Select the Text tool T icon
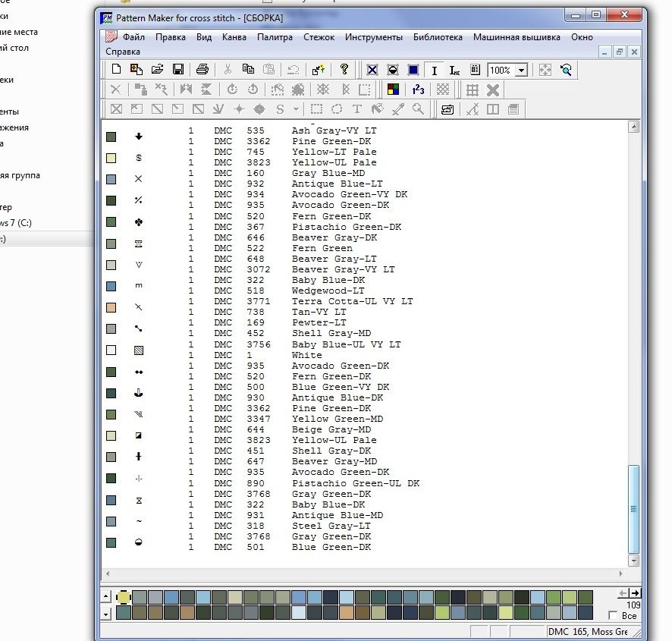The width and height of the screenshot is (672, 641). click(x=356, y=109)
